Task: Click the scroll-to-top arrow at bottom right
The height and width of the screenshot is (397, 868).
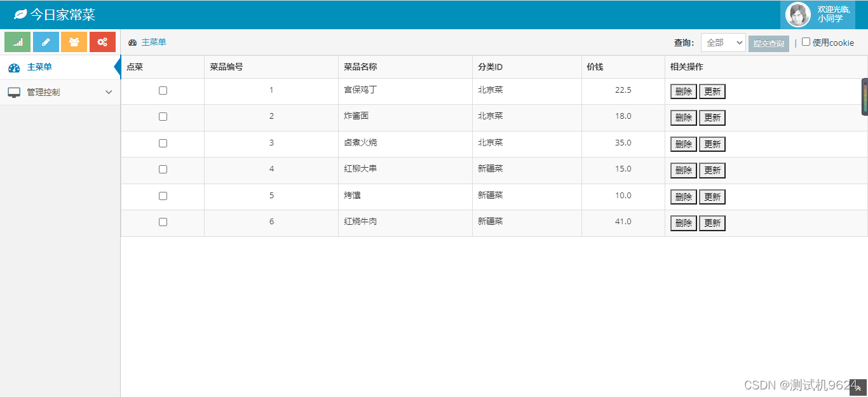Action: pyautogui.click(x=858, y=388)
